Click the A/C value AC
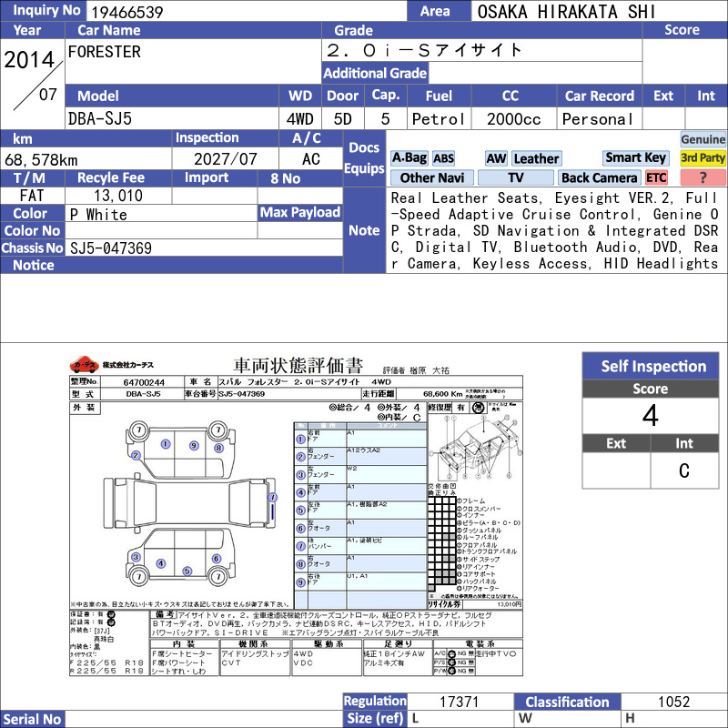 click(310, 158)
